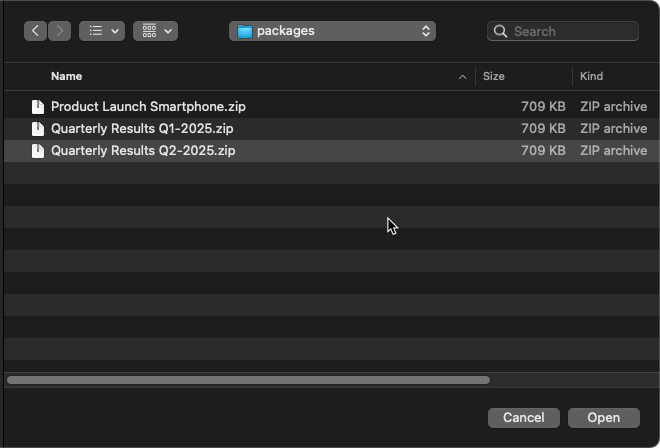The height and width of the screenshot is (448, 660).
Task: Click the magnifying glass search icon
Action: coord(500,31)
